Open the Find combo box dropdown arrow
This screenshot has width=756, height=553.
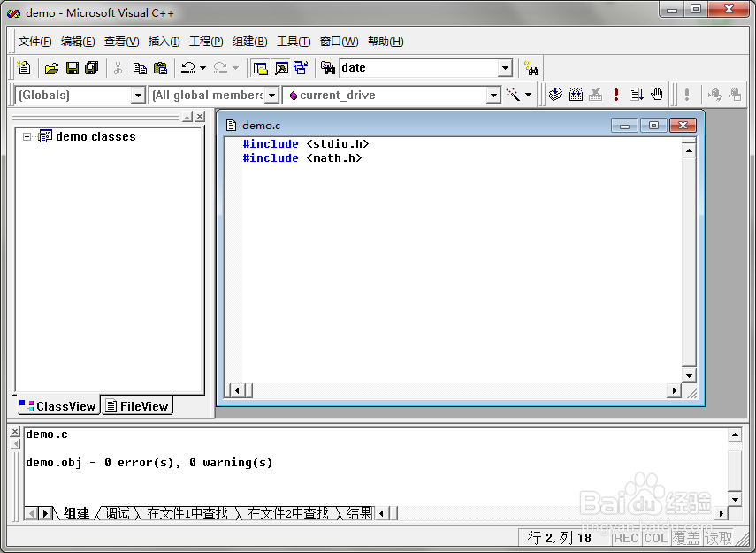505,68
